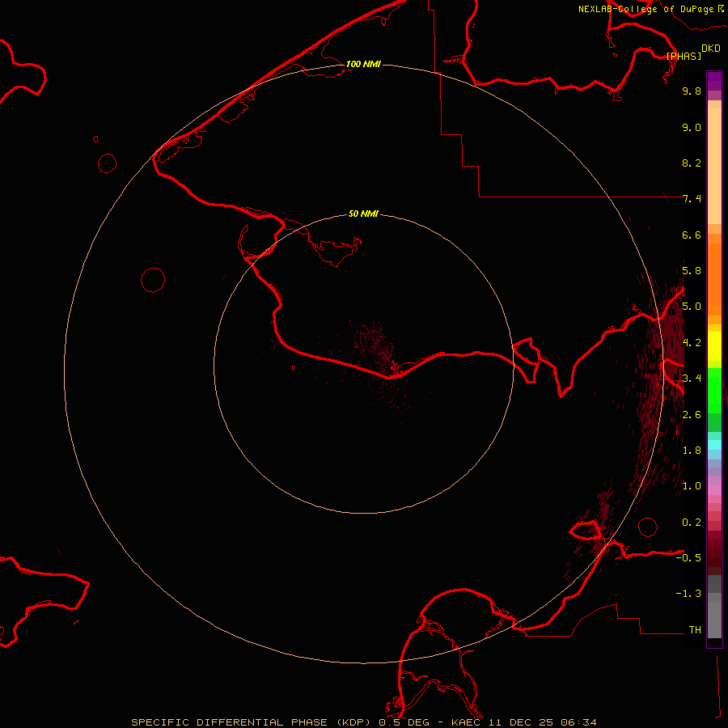Select the 50 NMI range ring label
This screenshot has height=728, width=728.
click(x=363, y=214)
